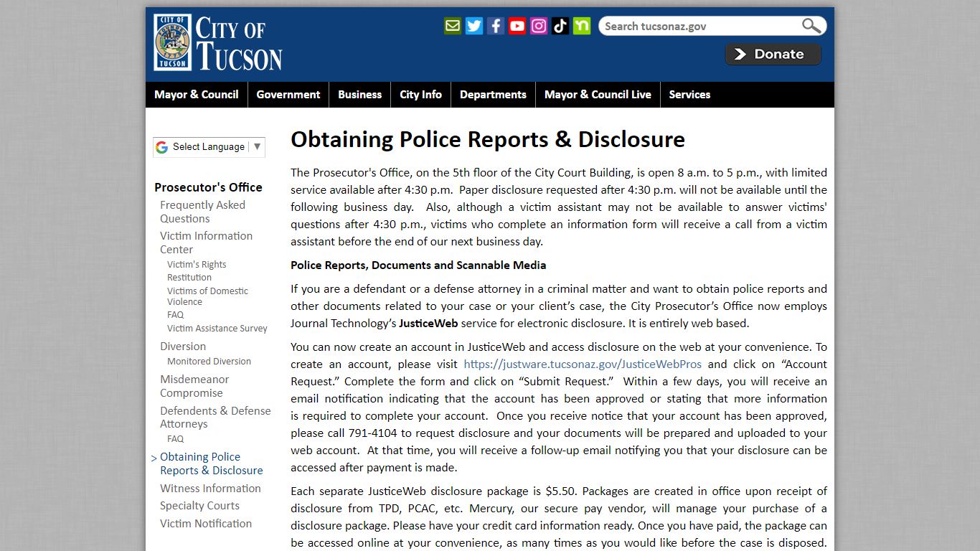Open Victims of Domestic Violence link
Screen dimensions: 980x551
coord(207,296)
